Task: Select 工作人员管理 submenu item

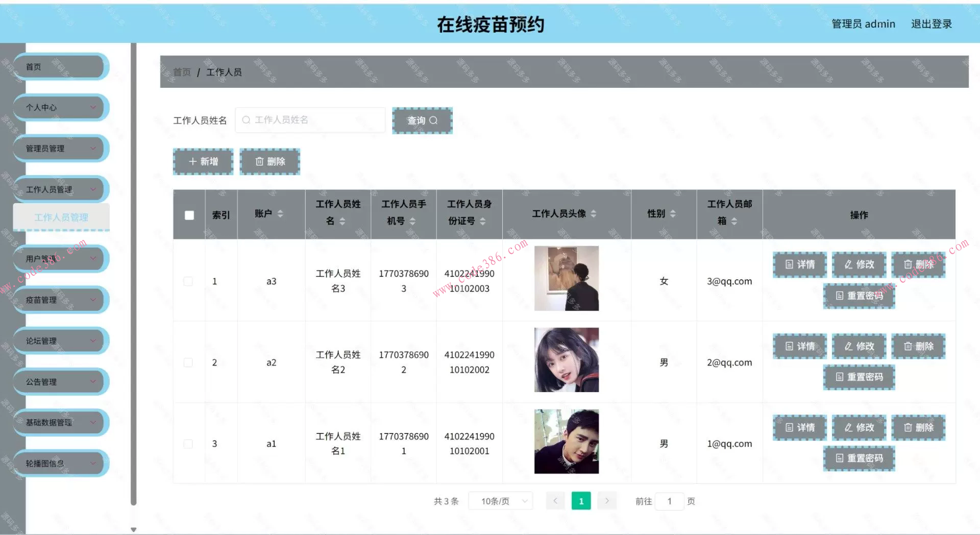Action: tap(61, 217)
